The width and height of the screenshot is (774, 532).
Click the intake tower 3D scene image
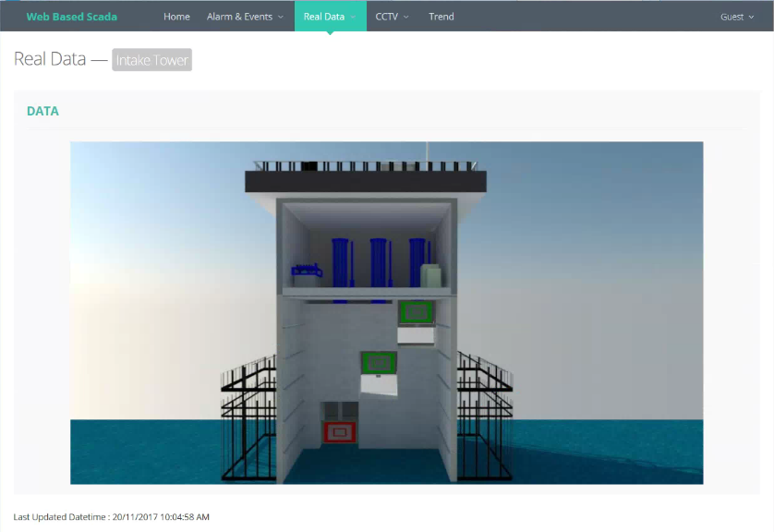coord(386,313)
